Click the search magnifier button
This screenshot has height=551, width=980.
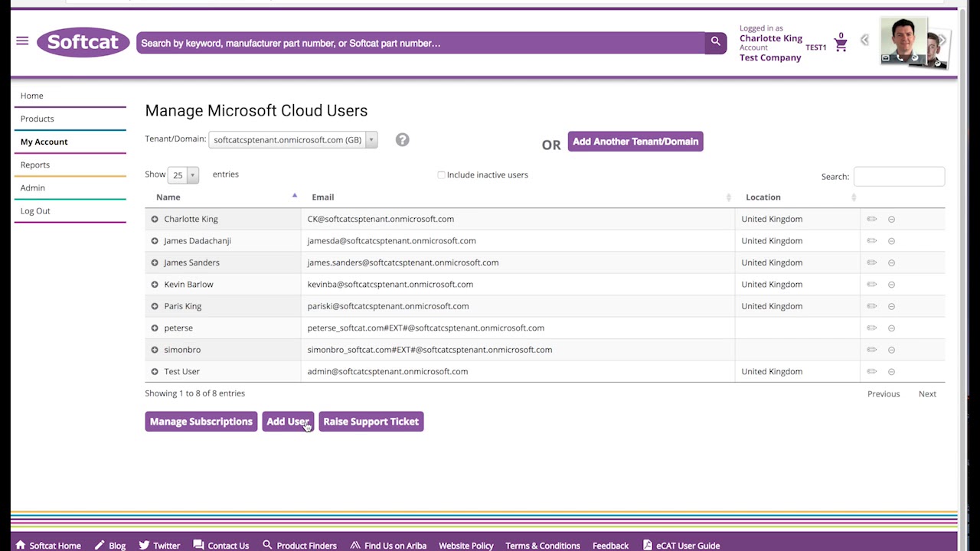(x=715, y=42)
